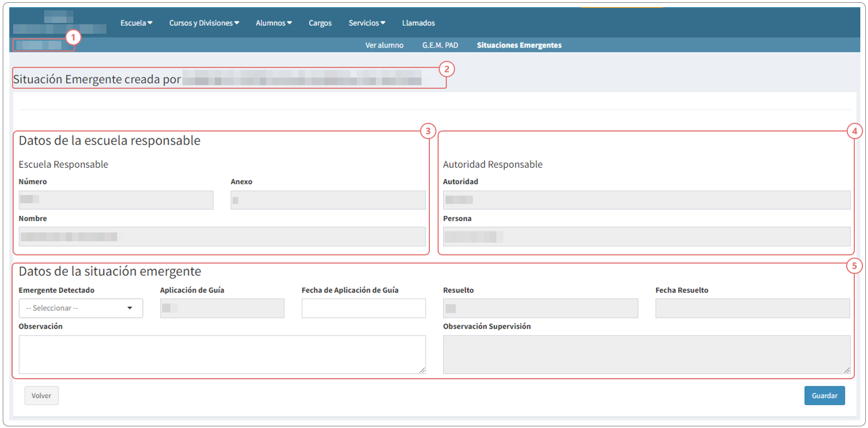Click the Aplicación de Guía field
The height and width of the screenshot is (428, 868).
click(222, 308)
